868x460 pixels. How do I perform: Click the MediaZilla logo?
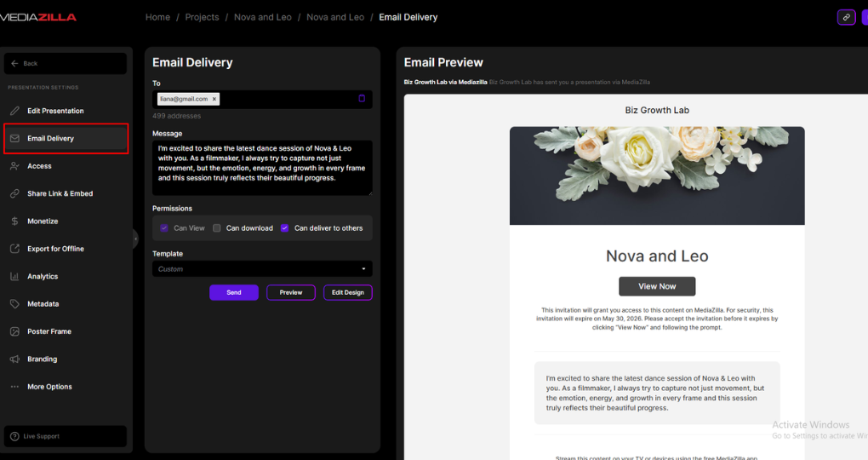pyautogui.click(x=37, y=17)
